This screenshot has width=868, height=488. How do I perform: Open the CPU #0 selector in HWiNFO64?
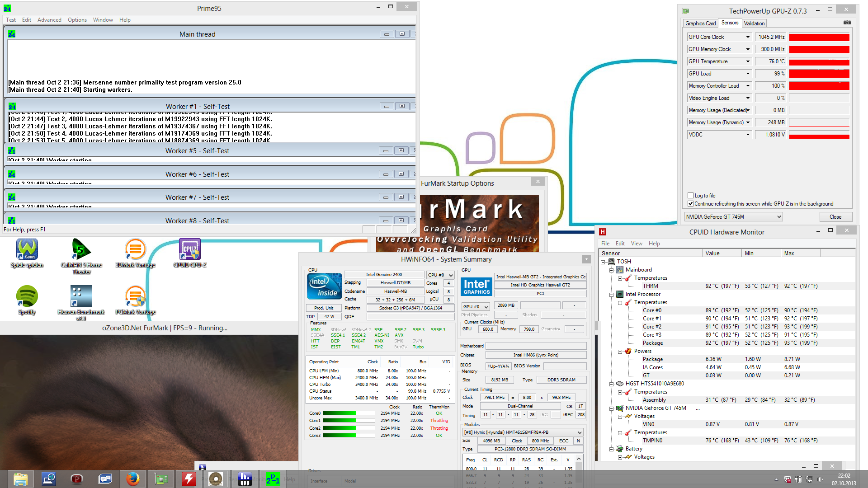[440, 275]
